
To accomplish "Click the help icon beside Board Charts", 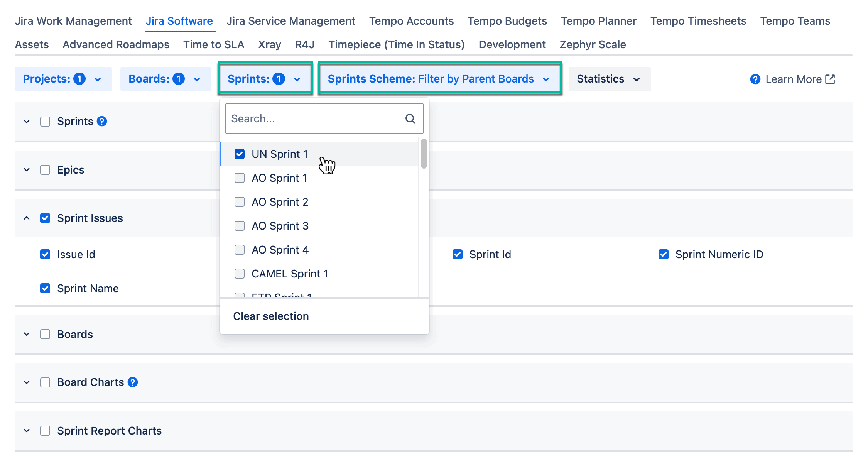I will click(x=133, y=382).
